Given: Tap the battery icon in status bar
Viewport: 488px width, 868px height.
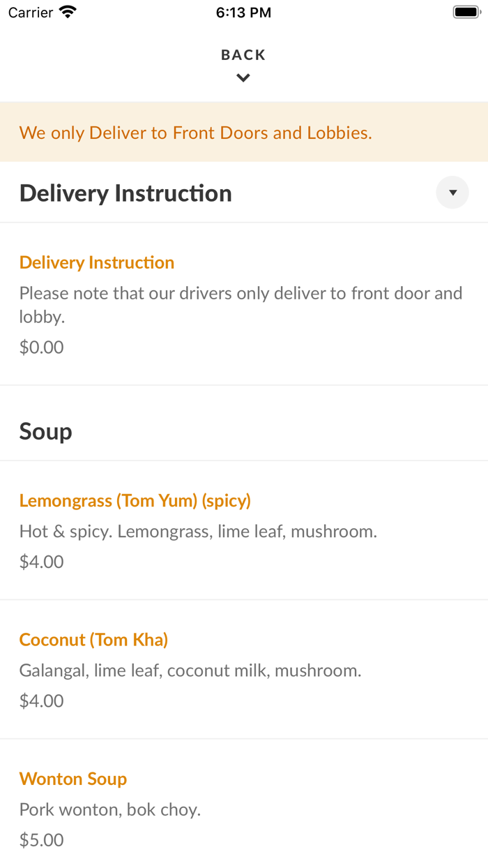Looking at the screenshot, I should [x=466, y=12].
